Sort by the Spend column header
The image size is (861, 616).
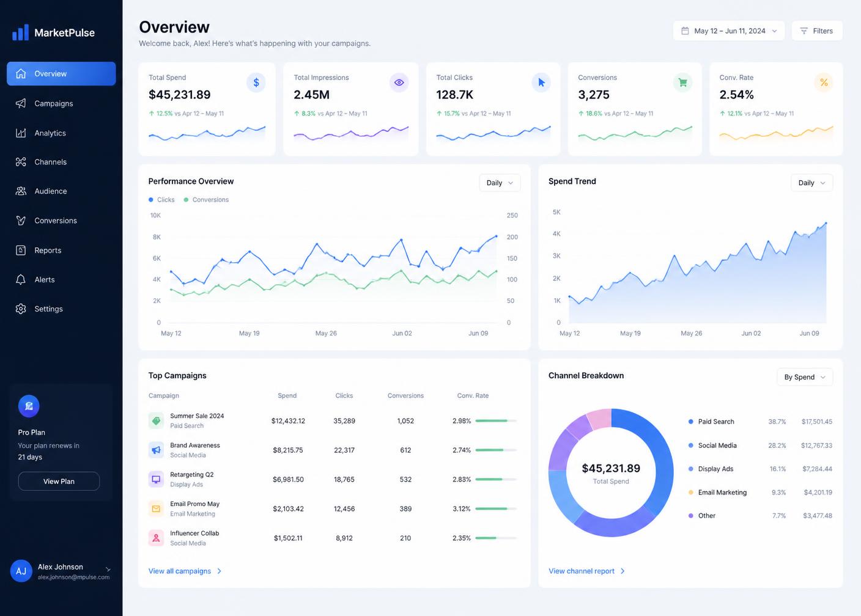click(287, 395)
